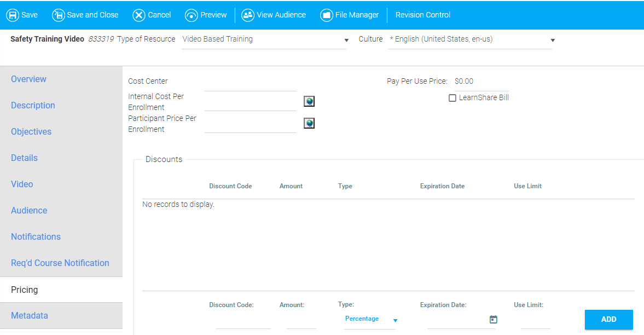Open Revision Control
The width and height of the screenshot is (644, 335).
423,15
